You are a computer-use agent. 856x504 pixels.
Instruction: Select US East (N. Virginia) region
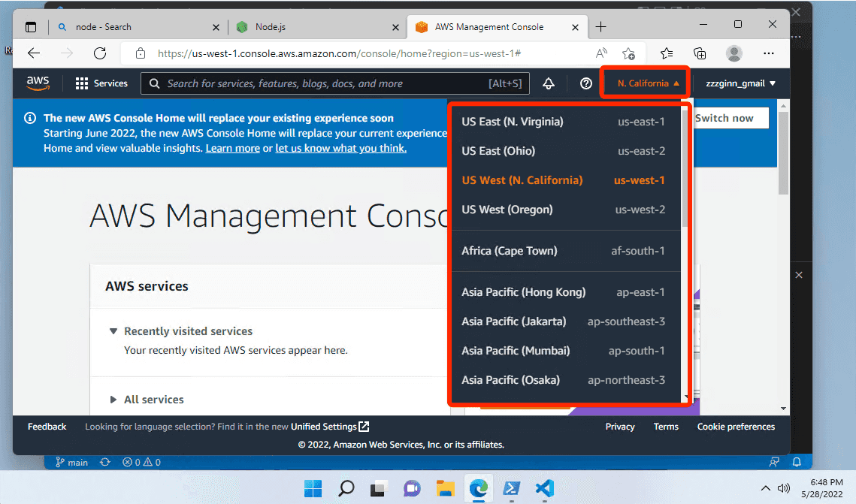(x=564, y=122)
